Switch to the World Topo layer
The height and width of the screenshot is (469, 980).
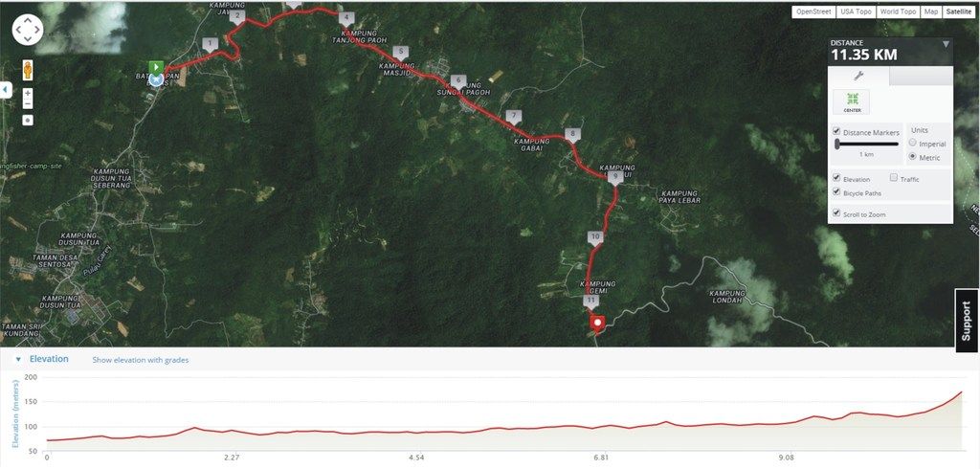click(x=898, y=11)
